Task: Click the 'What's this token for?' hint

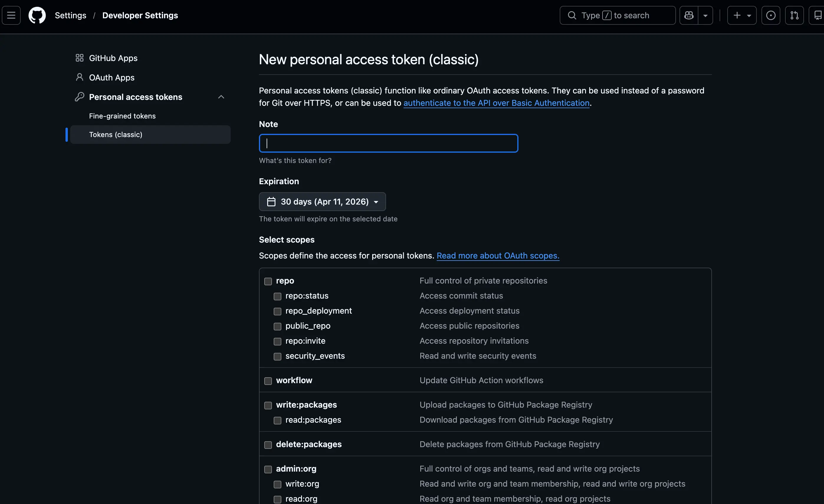Action: coord(295,160)
